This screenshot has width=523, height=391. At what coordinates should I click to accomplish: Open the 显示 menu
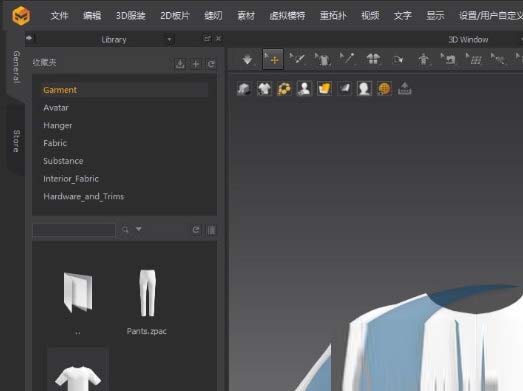435,15
